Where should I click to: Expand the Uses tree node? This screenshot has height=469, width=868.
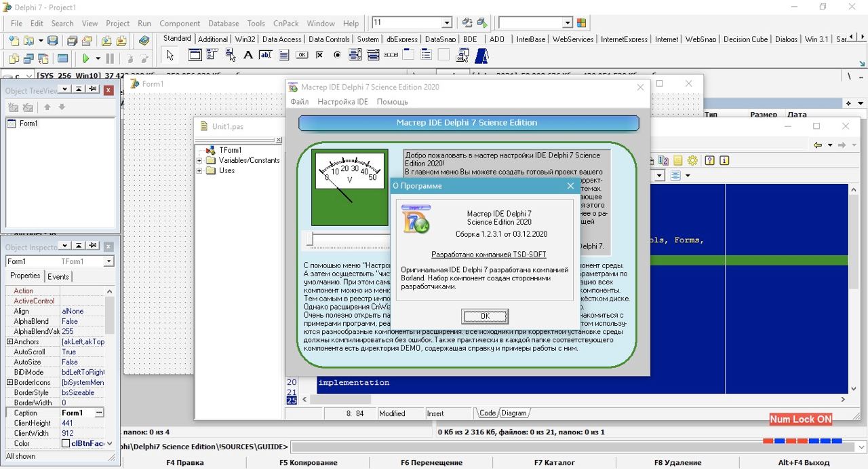[199, 170]
